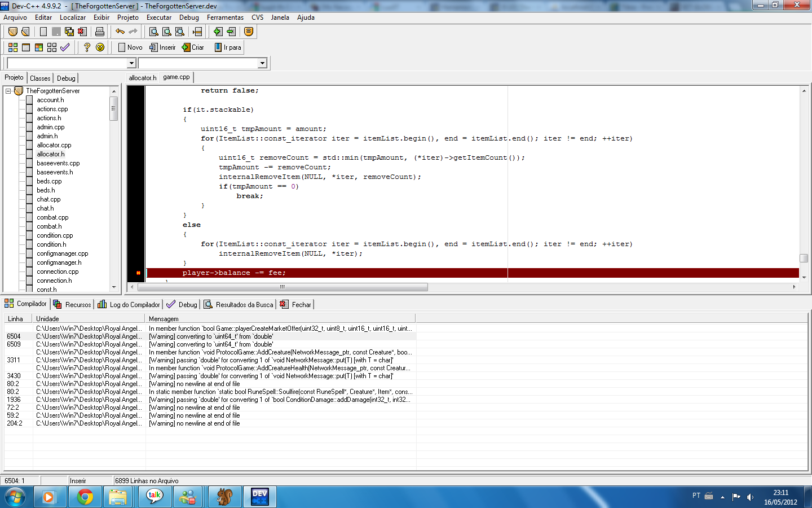Image resolution: width=812 pixels, height=508 pixels.
Task: Open the Log do Compilador tab
Action: pos(129,304)
